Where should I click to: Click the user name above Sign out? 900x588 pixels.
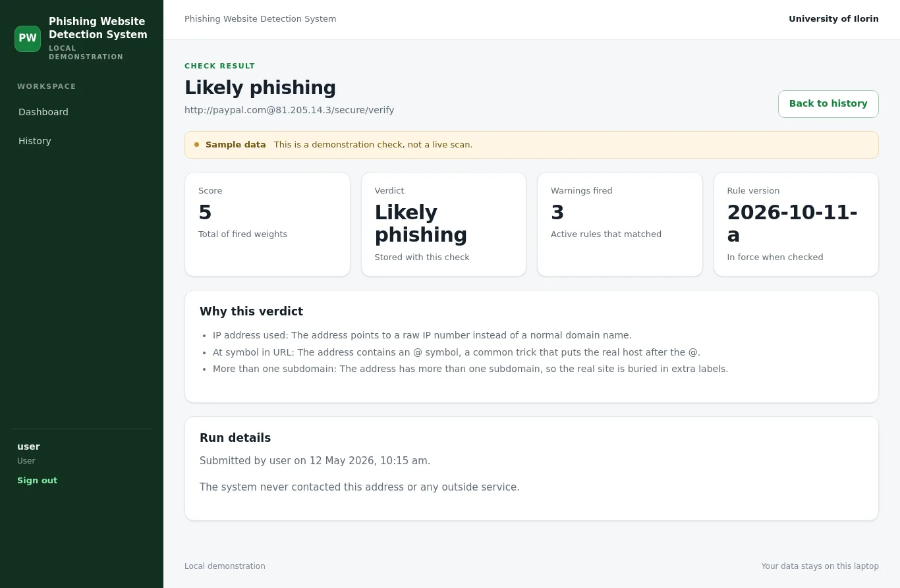coord(28,446)
